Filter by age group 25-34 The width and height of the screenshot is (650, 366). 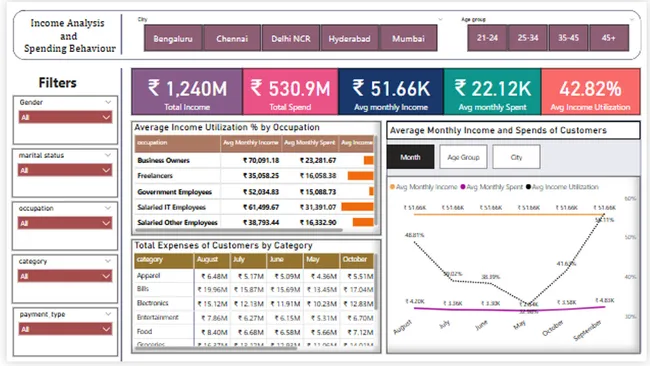coord(528,38)
